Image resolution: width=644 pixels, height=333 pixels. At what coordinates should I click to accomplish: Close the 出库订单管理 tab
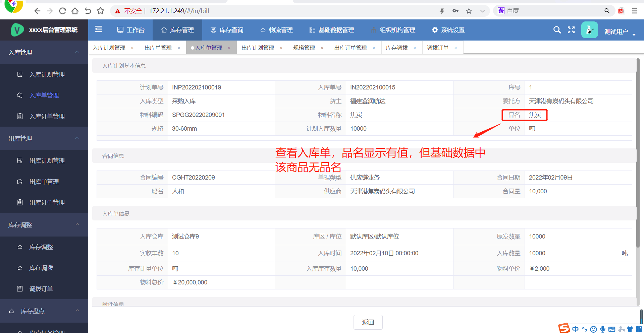[x=374, y=48]
